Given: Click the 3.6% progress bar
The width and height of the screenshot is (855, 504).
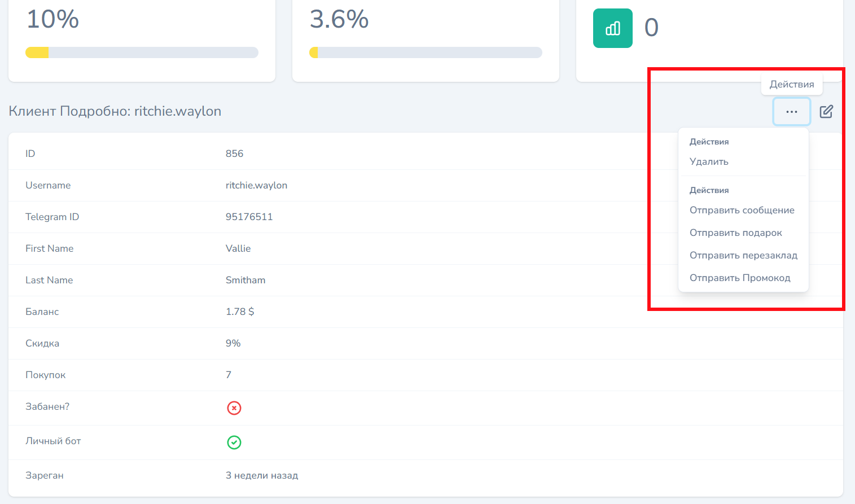Looking at the screenshot, I should (426, 52).
